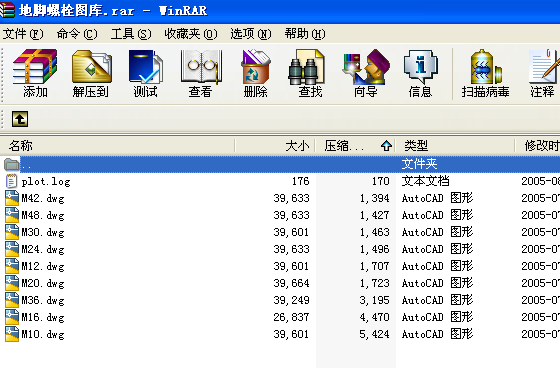Screen dimensions: 560x368
Task: Click file name text M20.dwg
Action: pyautogui.click(x=43, y=283)
